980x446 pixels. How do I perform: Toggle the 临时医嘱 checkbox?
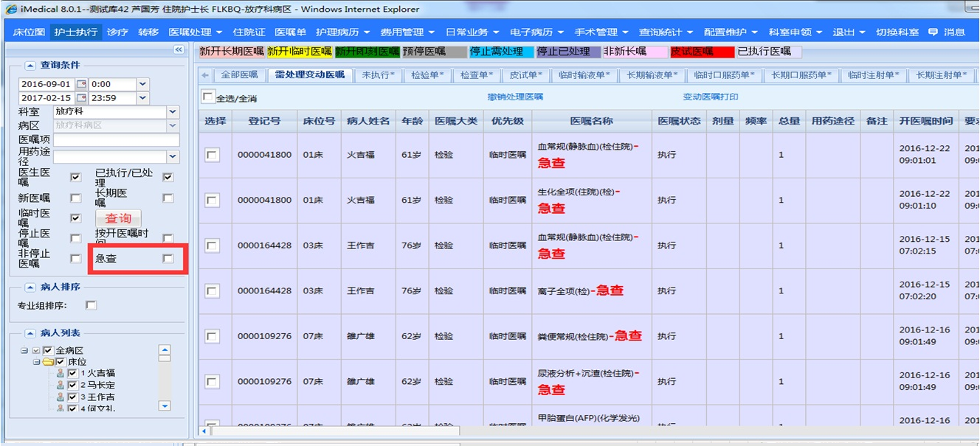75,218
